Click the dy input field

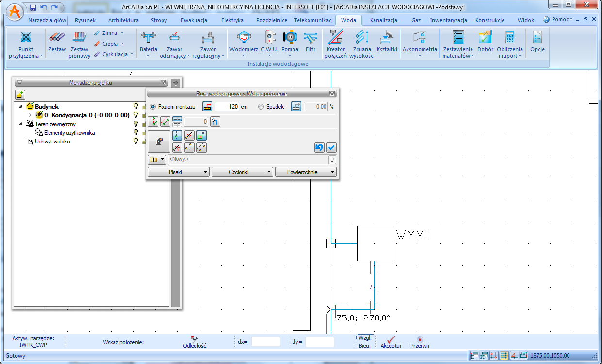click(x=320, y=342)
